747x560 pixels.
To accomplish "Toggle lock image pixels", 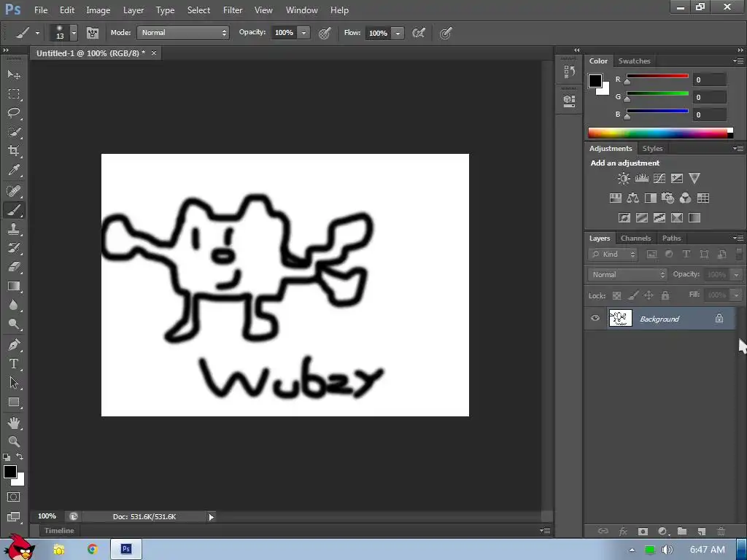I will (x=633, y=296).
